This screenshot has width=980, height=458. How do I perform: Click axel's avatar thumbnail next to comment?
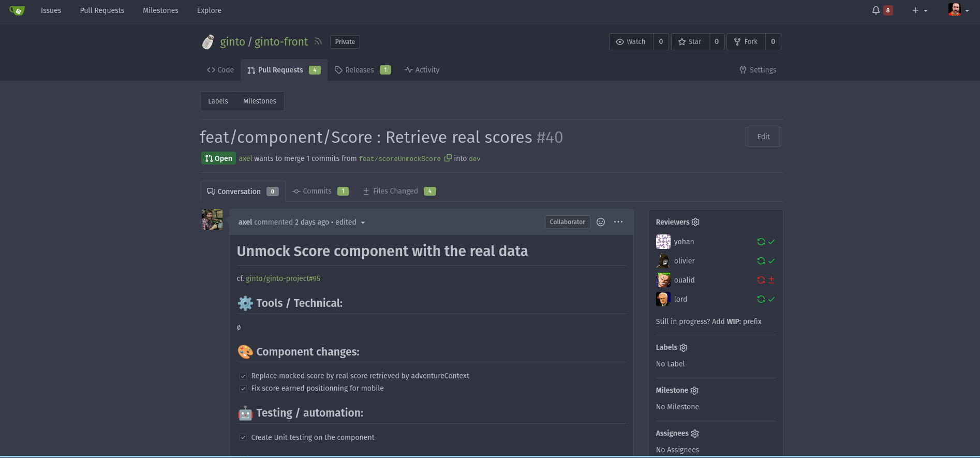(x=212, y=219)
